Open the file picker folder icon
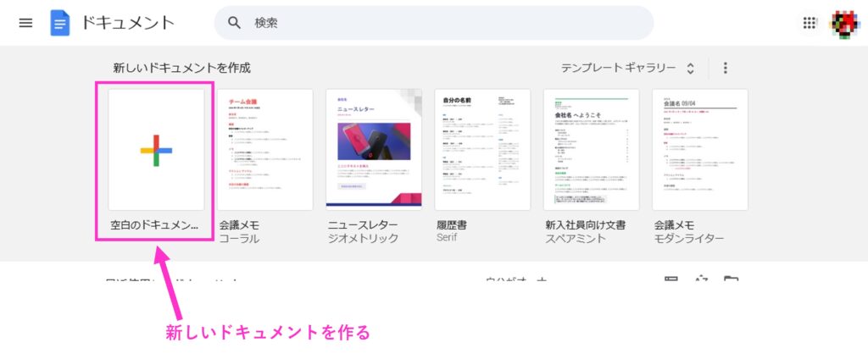This screenshot has height=354, width=868. pyautogui.click(x=731, y=280)
